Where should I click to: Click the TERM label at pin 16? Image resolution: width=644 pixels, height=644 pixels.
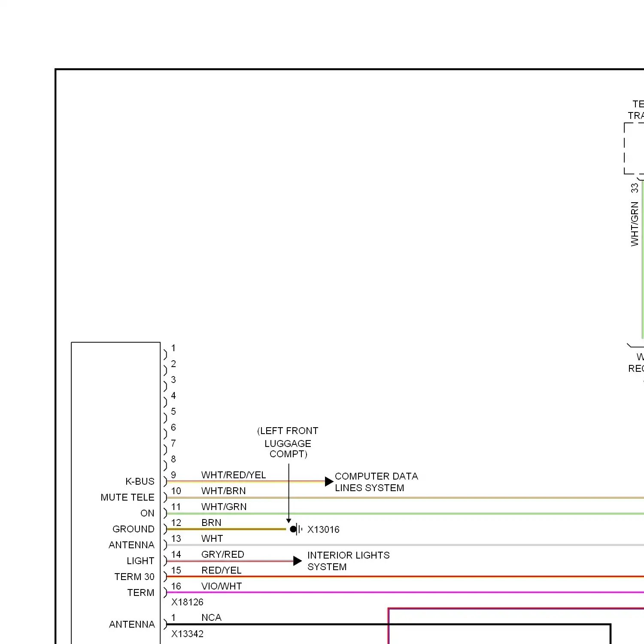click(141, 592)
